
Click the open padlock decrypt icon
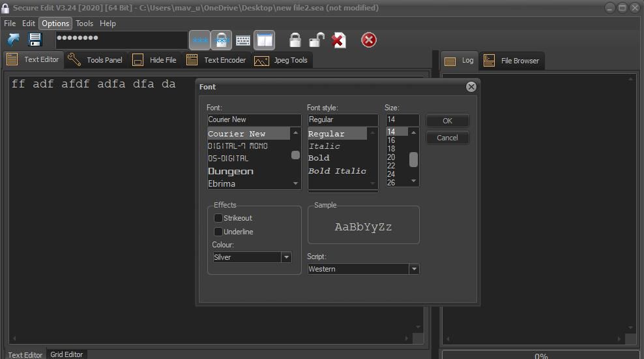coord(317,40)
